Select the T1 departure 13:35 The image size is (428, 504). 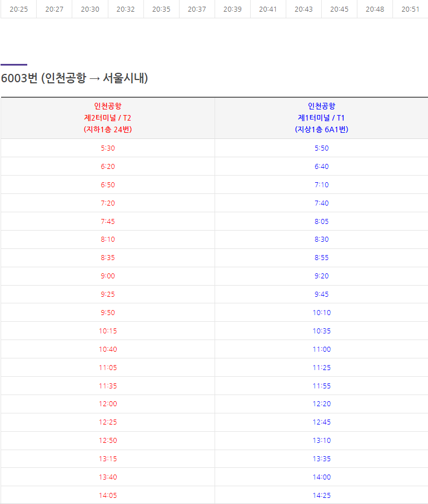pyautogui.click(x=322, y=458)
